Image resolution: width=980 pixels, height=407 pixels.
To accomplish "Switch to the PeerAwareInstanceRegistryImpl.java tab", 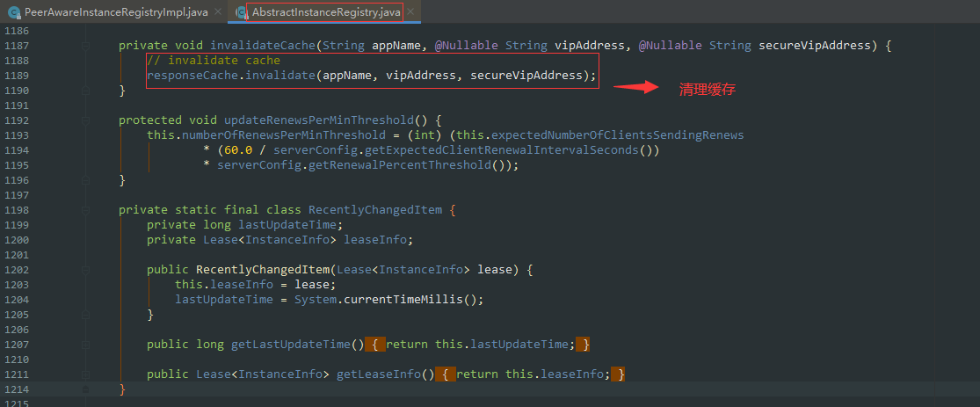I will point(116,11).
